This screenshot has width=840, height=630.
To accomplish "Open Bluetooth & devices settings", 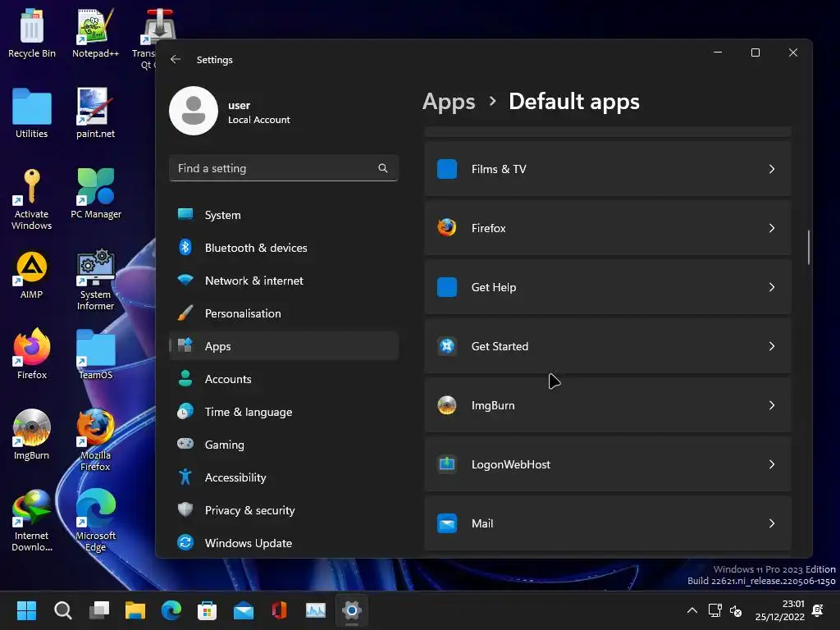I will (283, 248).
